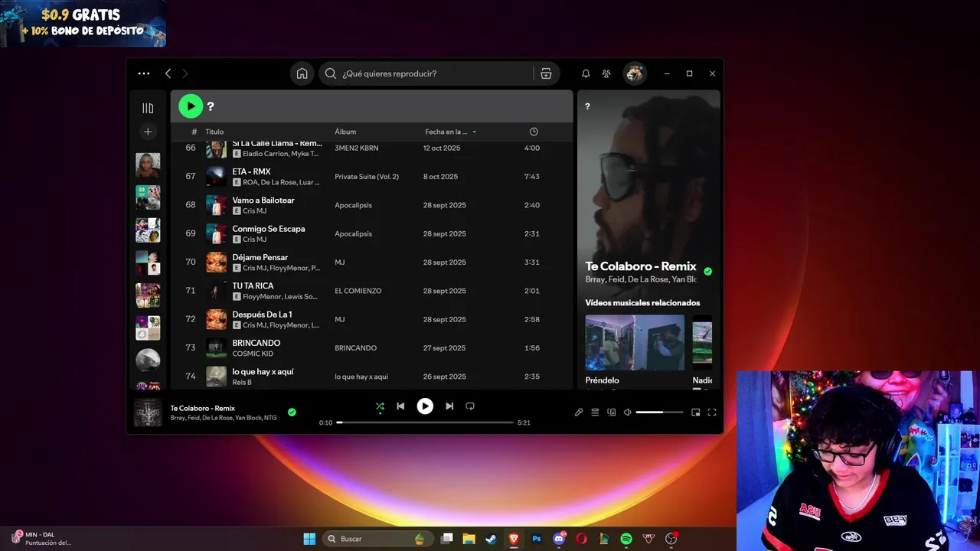Open Photoshop from the taskbar

click(537, 539)
